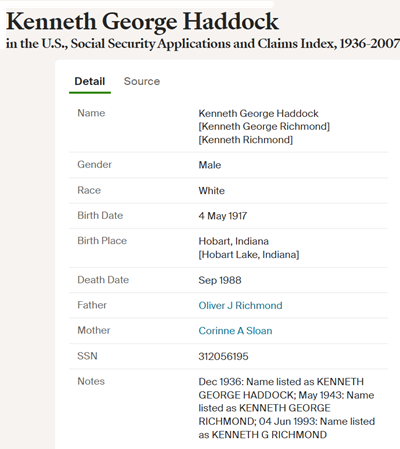This screenshot has width=400, height=449.
Task: Click the birth date 4 May 1917
Action: pos(223,216)
